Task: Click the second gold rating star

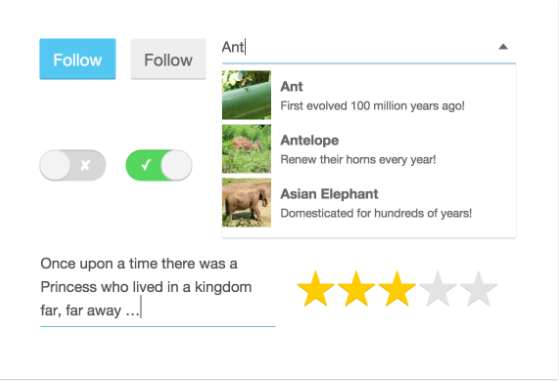Action: pos(356,289)
